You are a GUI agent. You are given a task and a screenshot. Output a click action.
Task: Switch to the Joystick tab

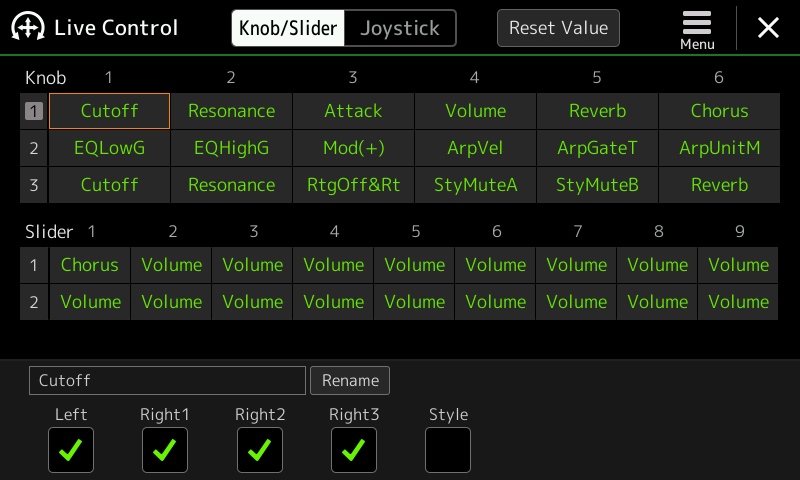pos(399,28)
